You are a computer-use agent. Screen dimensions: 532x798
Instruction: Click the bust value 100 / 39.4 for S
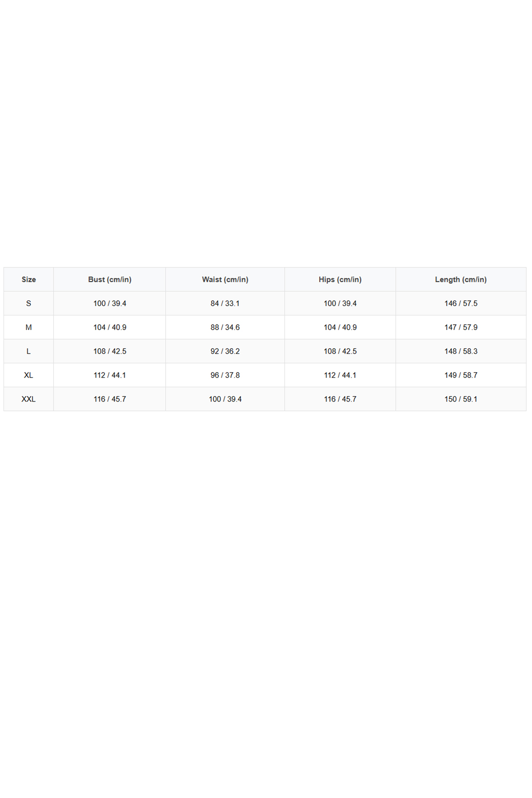point(110,304)
